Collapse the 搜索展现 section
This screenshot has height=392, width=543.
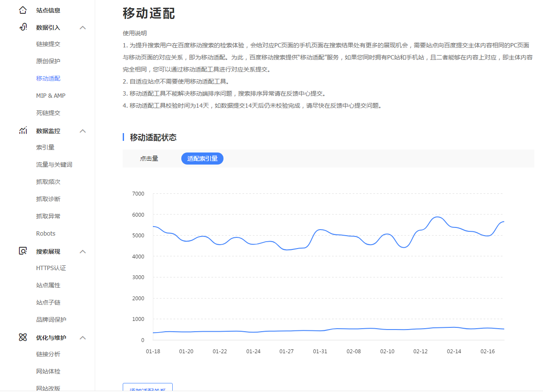tap(82, 251)
